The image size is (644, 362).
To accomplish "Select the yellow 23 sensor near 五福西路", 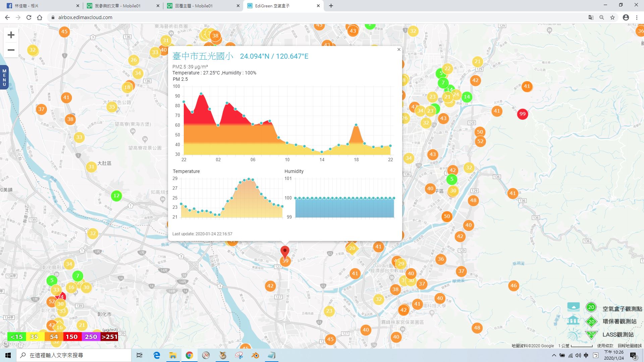I will click(x=329, y=311).
